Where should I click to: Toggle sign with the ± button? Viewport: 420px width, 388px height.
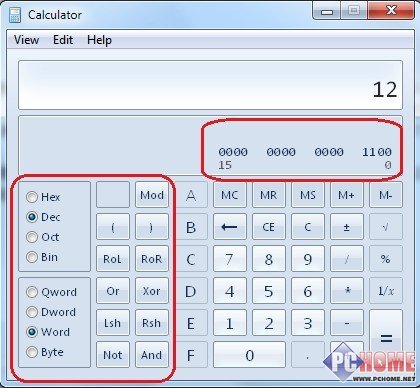[x=347, y=227]
